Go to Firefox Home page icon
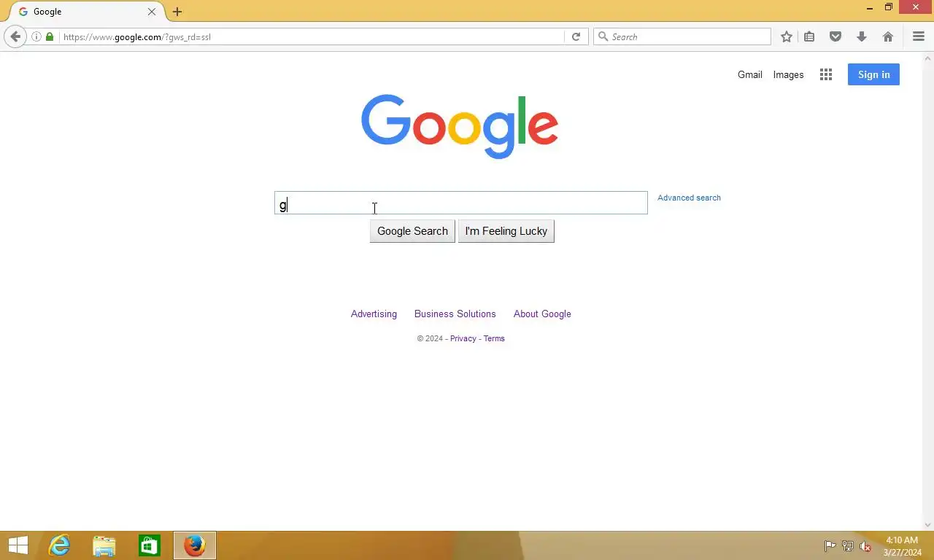Image resolution: width=934 pixels, height=560 pixels. [x=888, y=36]
